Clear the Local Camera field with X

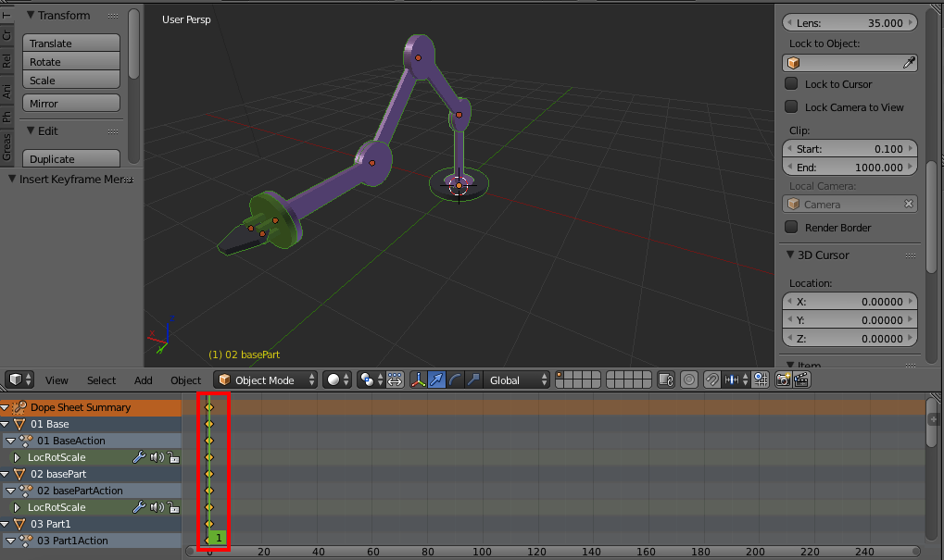coord(909,204)
